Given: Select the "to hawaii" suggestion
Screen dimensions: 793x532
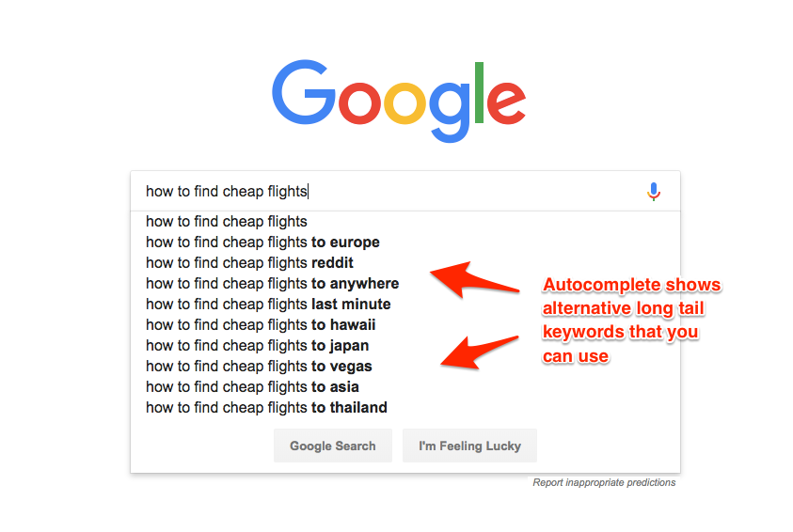Looking at the screenshot, I should point(261,325).
